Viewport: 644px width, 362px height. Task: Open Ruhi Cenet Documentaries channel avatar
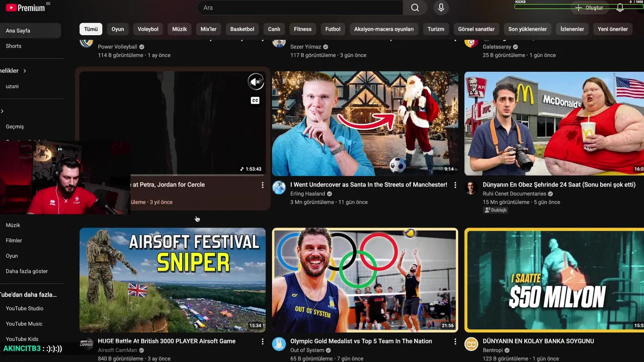pos(471,188)
